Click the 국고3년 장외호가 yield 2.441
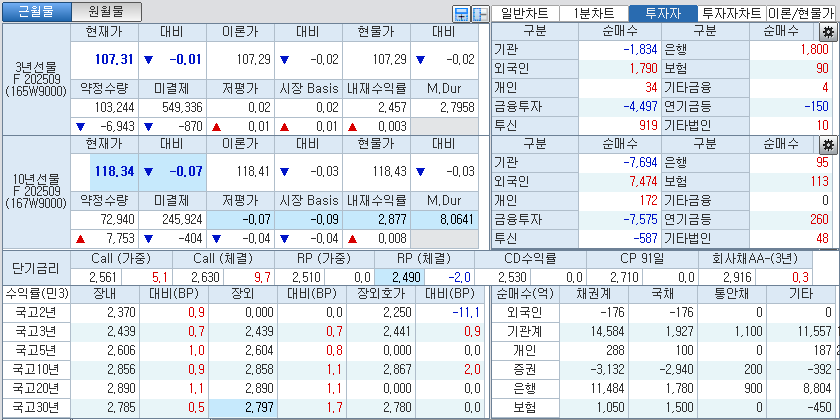Viewport: 840px width, 420px height. 381,332
